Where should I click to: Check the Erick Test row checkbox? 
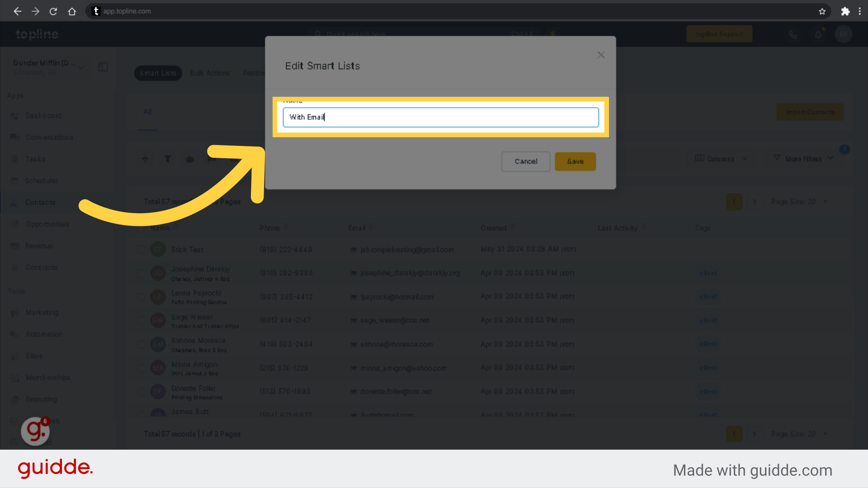point(141,249)
